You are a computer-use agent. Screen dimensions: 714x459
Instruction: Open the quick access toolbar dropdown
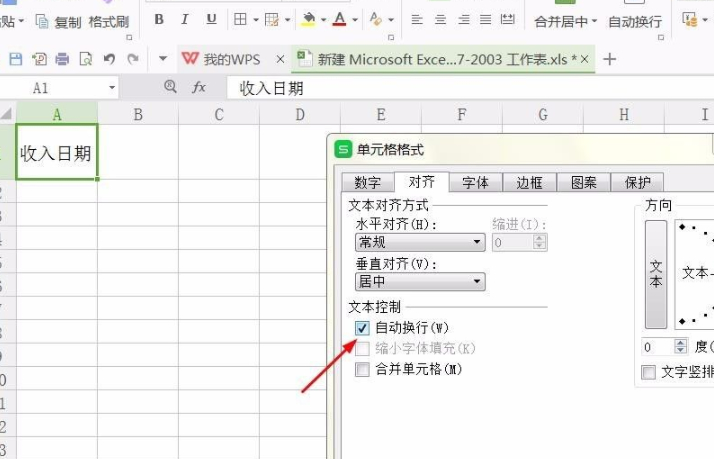(x=163, y=58)
